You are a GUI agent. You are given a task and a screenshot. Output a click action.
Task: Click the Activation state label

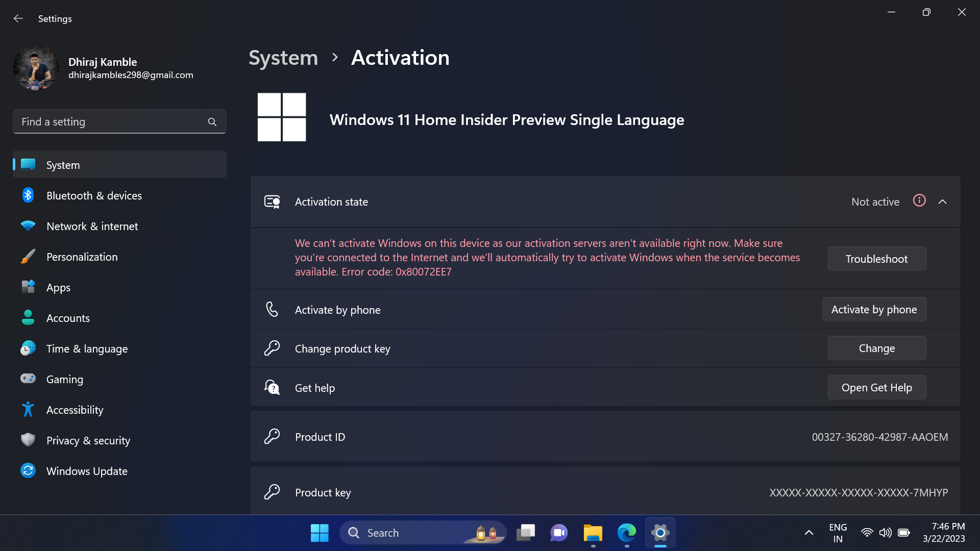[331, 202]
